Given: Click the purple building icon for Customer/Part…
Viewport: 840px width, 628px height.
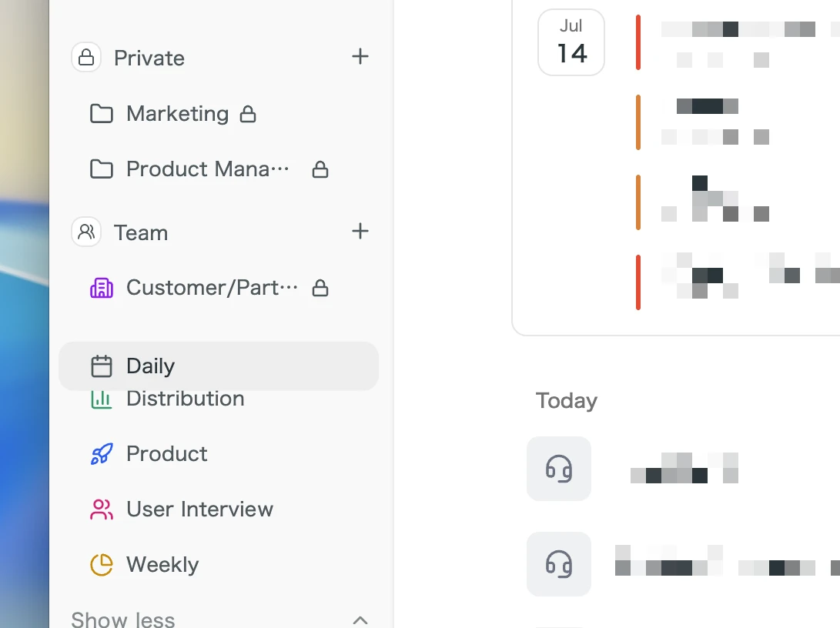Looking at the screenshot, I should (x=102, y=288).
